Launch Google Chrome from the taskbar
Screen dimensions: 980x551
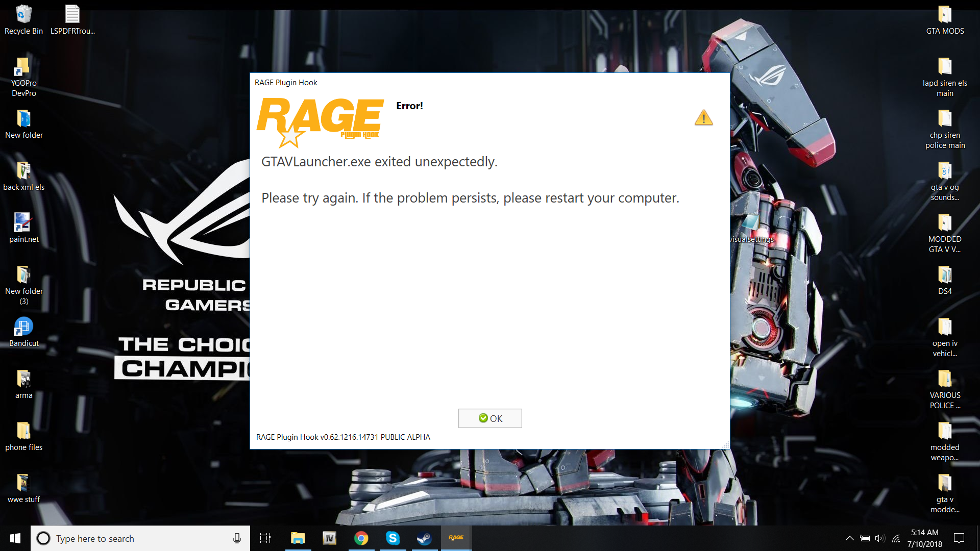click(x=361, y=538)
